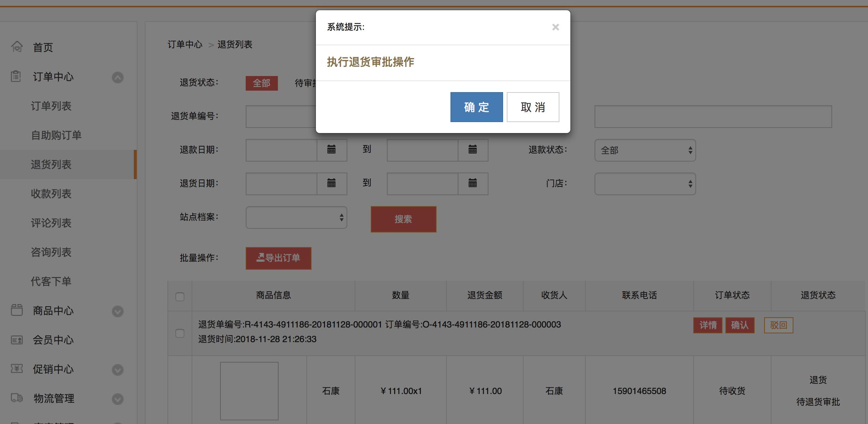868x424 pixels.
Task: Confirm the dialog by clicking 确定
Action: tap(476, 107)
